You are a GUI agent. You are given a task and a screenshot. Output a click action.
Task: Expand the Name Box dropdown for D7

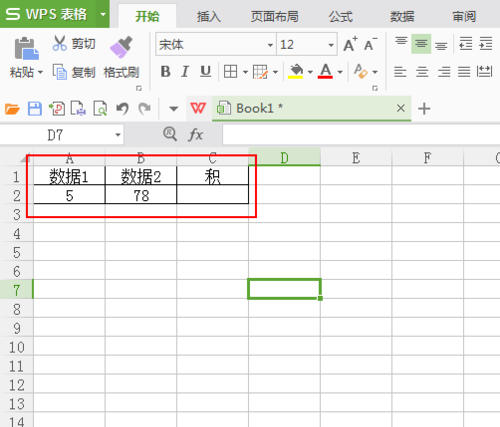point(118,135)
